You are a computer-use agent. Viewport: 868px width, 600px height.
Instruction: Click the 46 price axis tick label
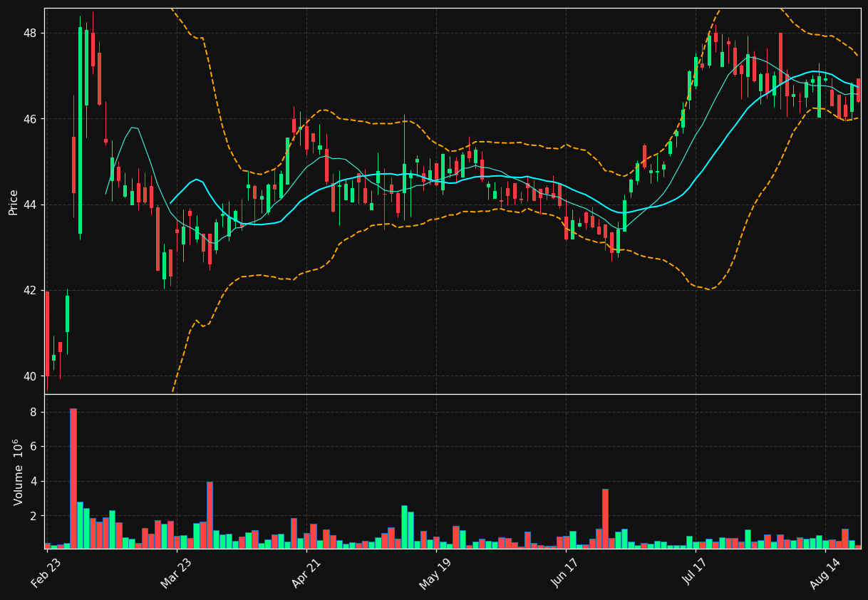[31, 119]
